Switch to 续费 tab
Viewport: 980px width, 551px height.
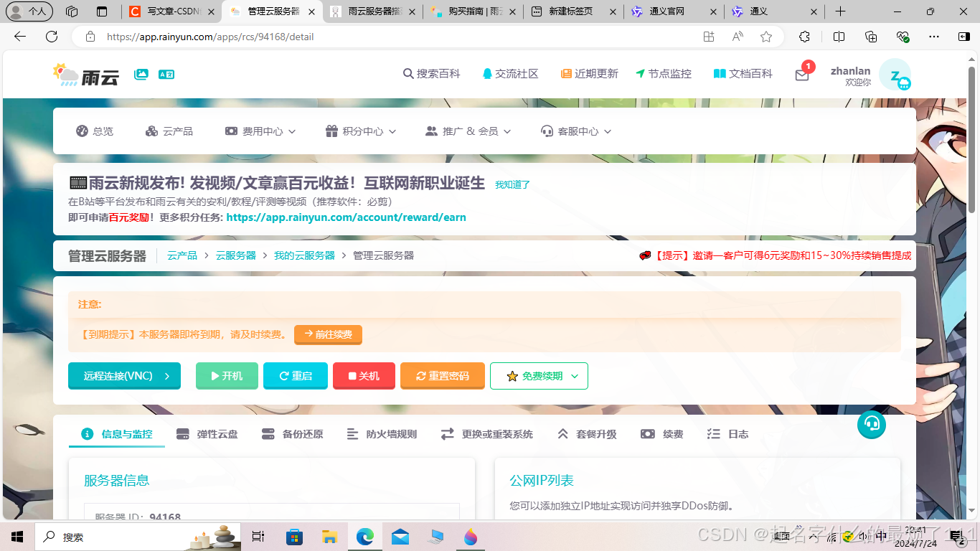click(662, 434)
